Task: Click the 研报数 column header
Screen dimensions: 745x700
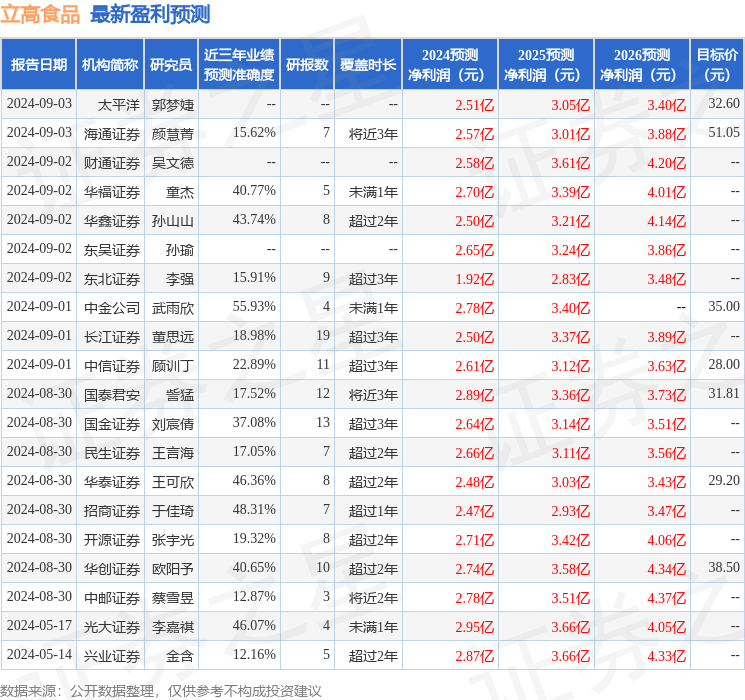Action: pos(307,65)
